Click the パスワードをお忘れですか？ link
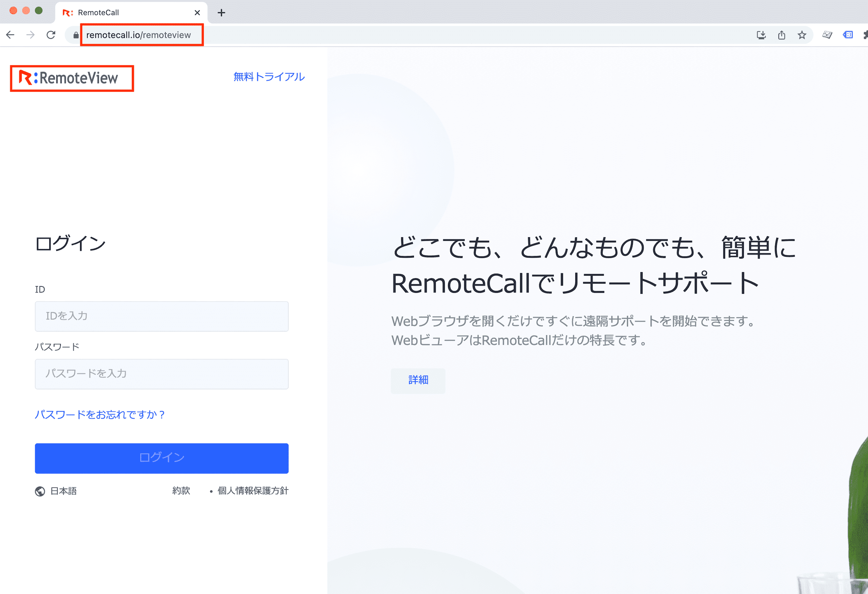The height and width of the screenshot is (594, 868). [x=100, y=415]
